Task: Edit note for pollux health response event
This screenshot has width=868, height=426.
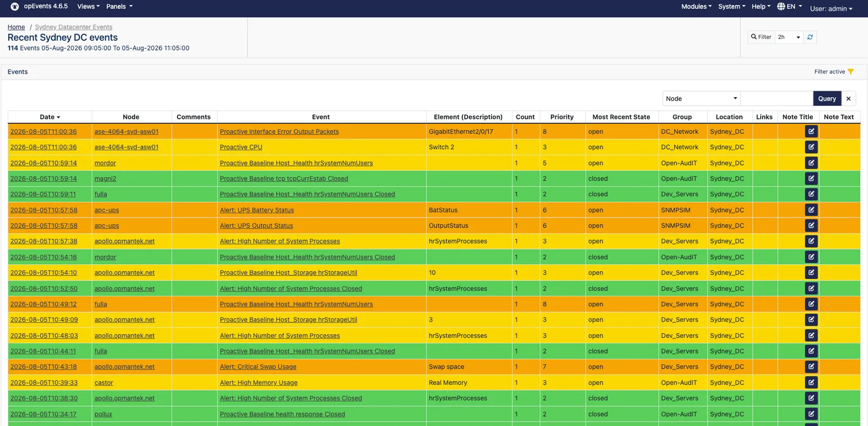Action: (811, 414)
